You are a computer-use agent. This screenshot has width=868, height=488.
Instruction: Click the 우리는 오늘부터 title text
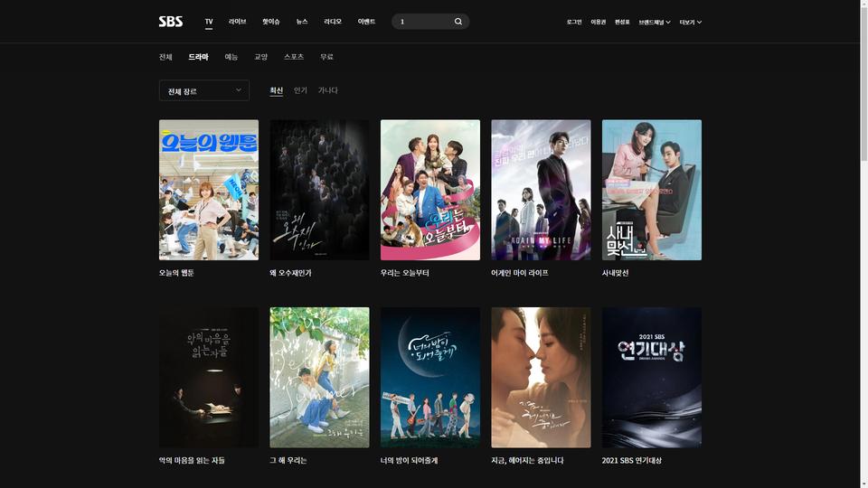click(405, 273)
